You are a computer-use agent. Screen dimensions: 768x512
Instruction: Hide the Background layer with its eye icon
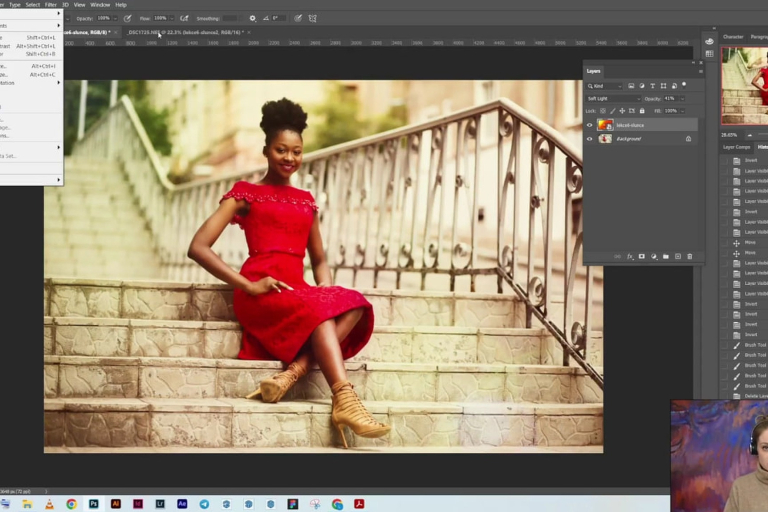(590, 139)
